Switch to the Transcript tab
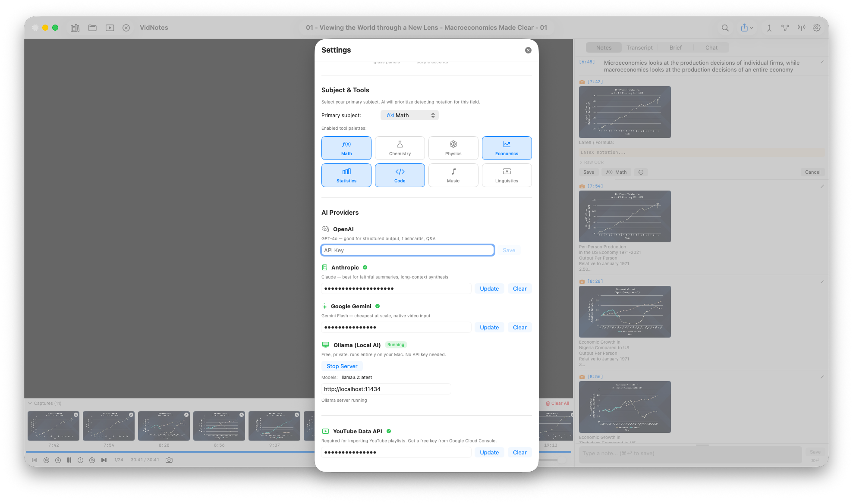The width and height of the screenshot is (853, 504). coord(639,47)
